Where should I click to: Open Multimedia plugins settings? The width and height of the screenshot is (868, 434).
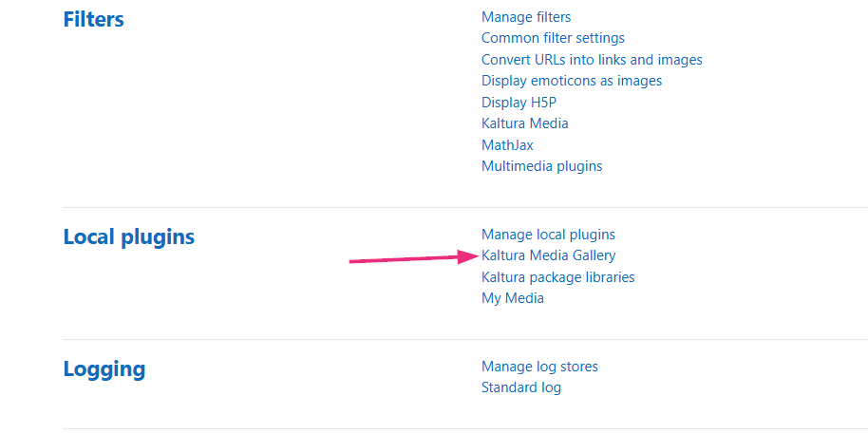[x=542, y=166]
